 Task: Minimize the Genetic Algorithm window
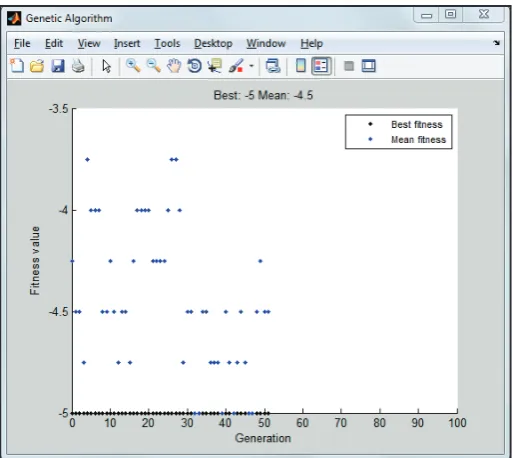click(426, 15)
